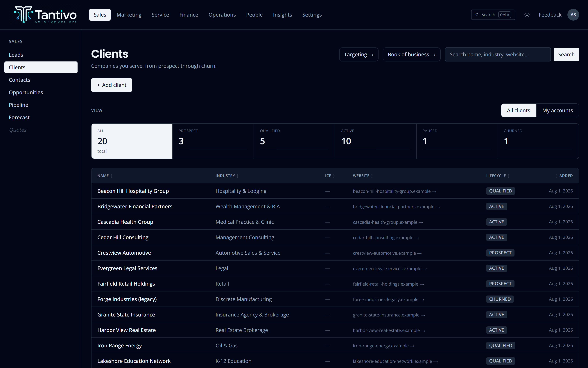Open harbor-view-real-estate.example website link
The image size is (588, 368).
pyautogui.click(x=389, y=330)
